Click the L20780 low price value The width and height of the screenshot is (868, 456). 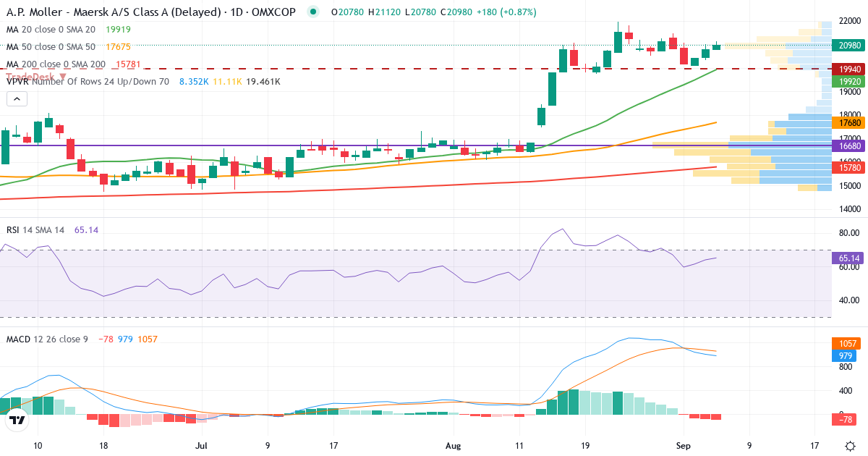pyautogui.click(x=421, y=12)
